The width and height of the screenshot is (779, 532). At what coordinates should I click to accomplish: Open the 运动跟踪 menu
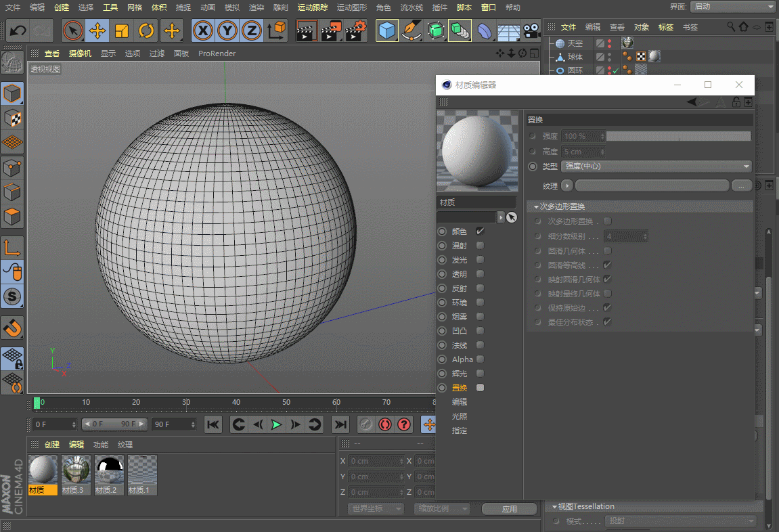point(313,7)
